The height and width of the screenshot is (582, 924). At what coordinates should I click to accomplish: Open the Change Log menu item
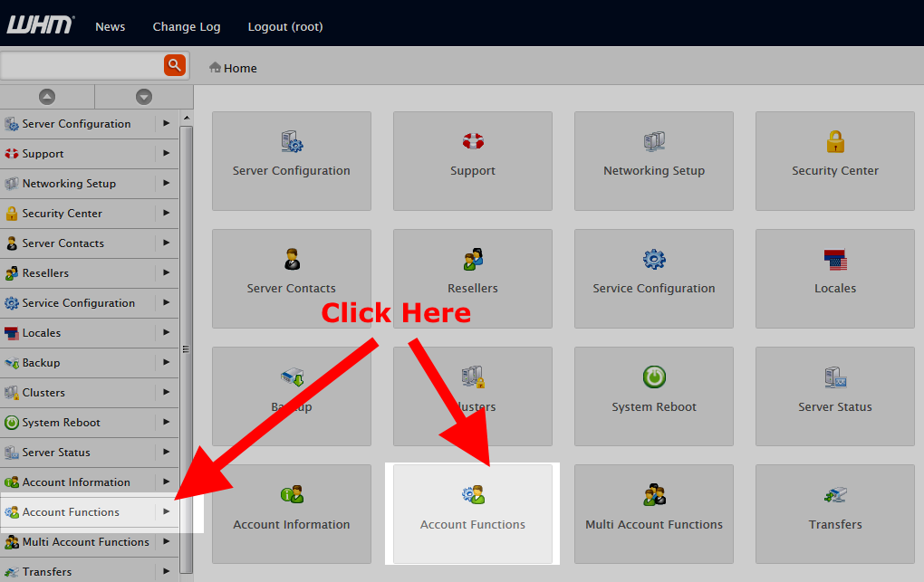click(187, 27)
